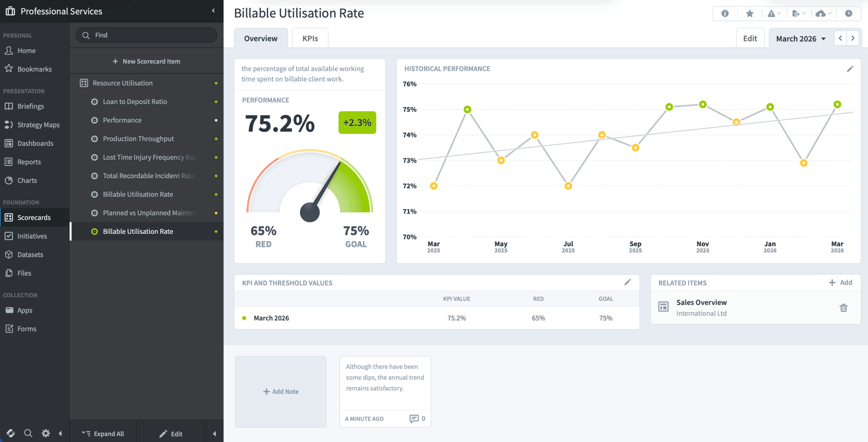Bookmark this item using the star icon

749,13
